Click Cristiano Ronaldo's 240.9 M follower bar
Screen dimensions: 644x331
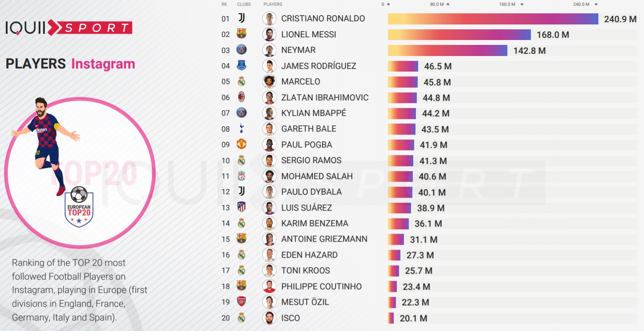[x=493, y=19]
